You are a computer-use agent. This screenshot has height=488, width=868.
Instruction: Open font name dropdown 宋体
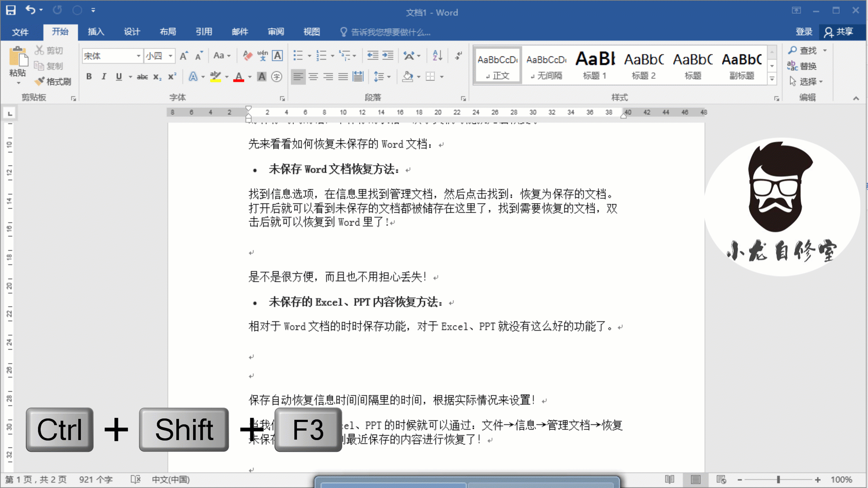(139, 56)
